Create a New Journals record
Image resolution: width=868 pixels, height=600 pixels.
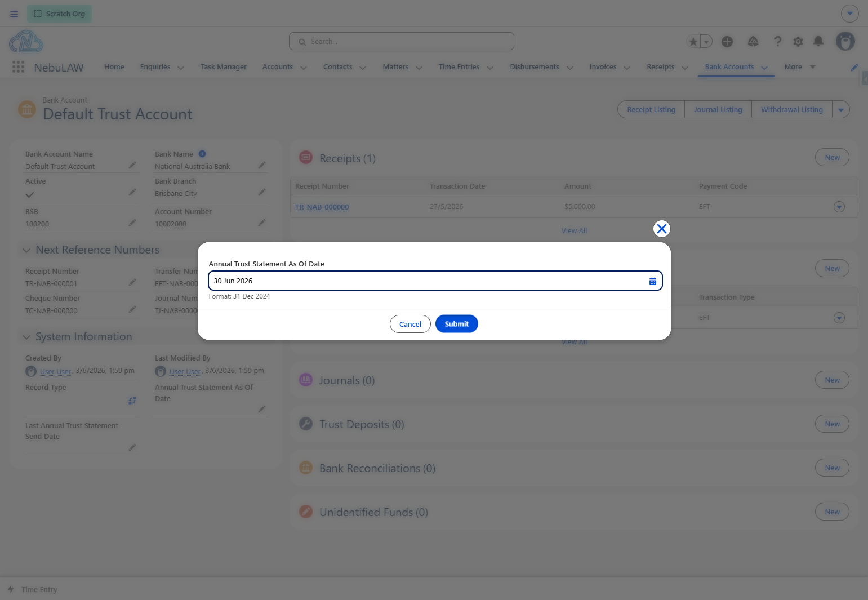[832, 380]
